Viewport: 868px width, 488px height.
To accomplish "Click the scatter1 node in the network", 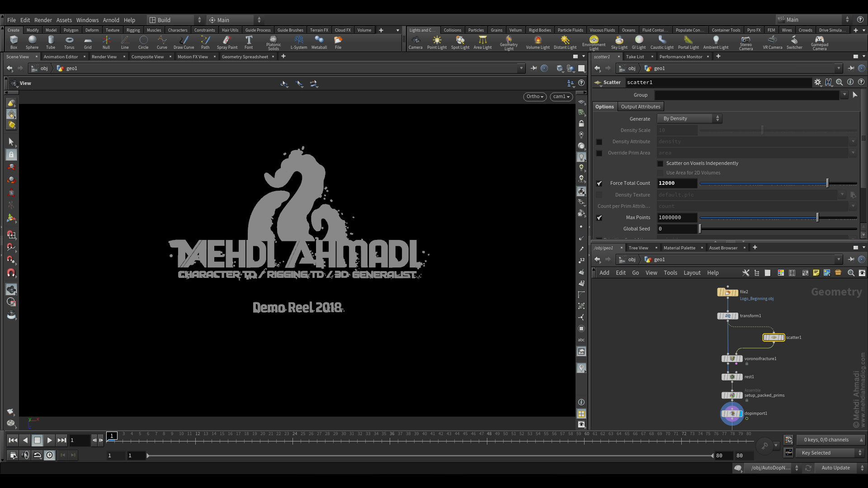I will (774, 338).
